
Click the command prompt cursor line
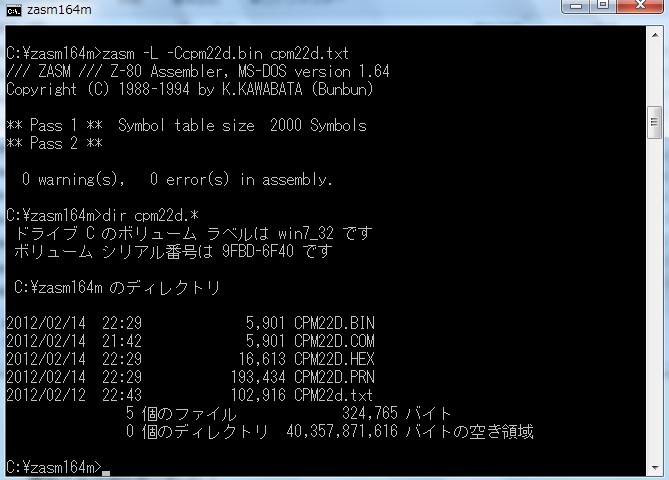(58, 467)
